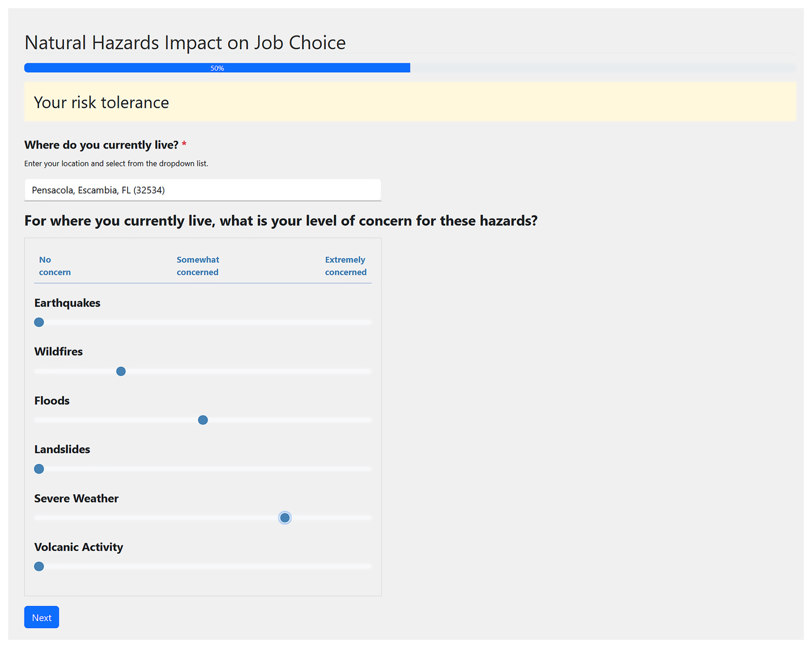812x648 pixels.
Task: Click the Volcanic Activity hazard label
Action: tap(79, 547)
